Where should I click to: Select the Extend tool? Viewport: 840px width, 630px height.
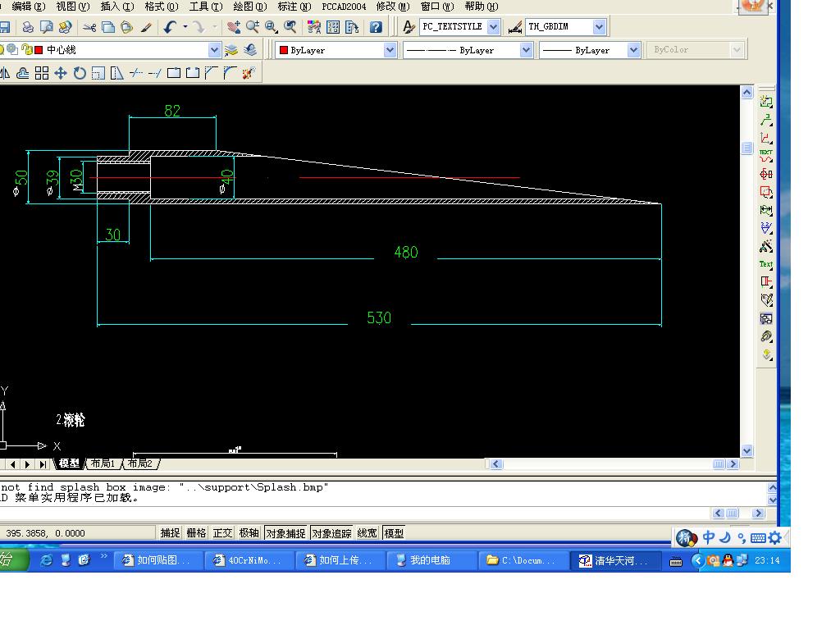coord(155,73)
